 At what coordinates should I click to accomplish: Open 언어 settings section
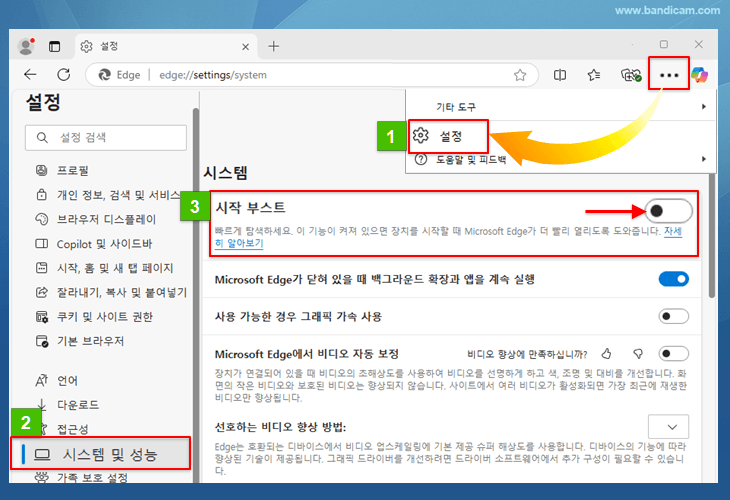coord(56,381)
